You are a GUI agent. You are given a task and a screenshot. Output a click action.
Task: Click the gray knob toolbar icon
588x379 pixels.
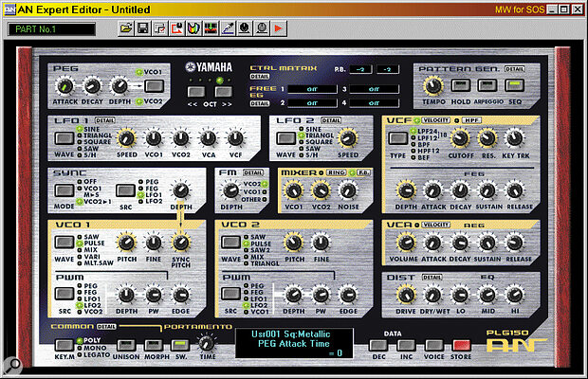(262, 28)
